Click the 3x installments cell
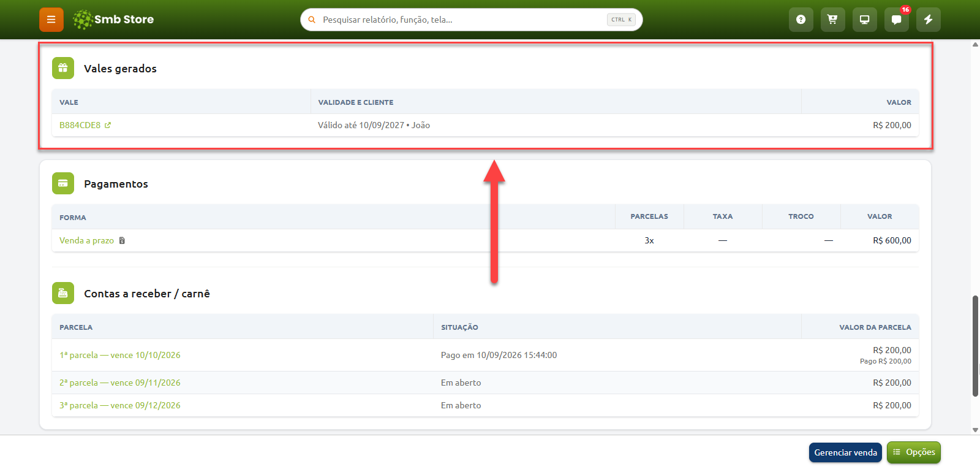 pyautogui.click(x=649, y=240)
